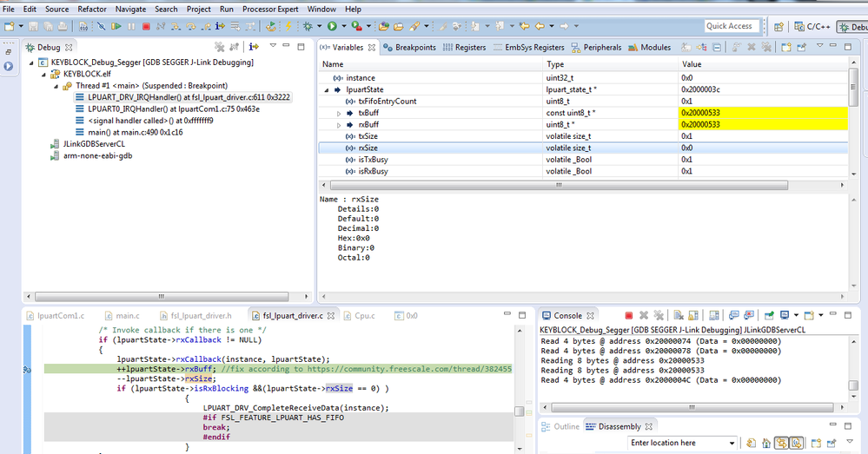This screenshot has height=454, width=868.
Task: Open the Run menu
Action: pos(227,9)
